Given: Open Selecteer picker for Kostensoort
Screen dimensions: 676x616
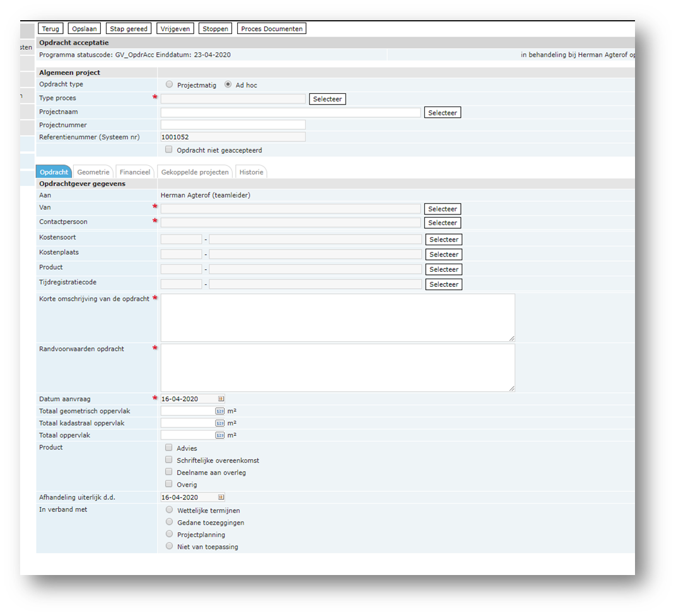Looking at the screenshot, I should coord(444,240).
